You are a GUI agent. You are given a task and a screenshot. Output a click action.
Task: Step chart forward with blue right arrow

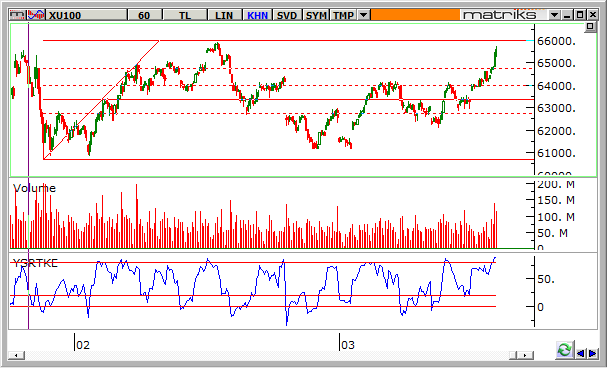[x=593, y=353]
